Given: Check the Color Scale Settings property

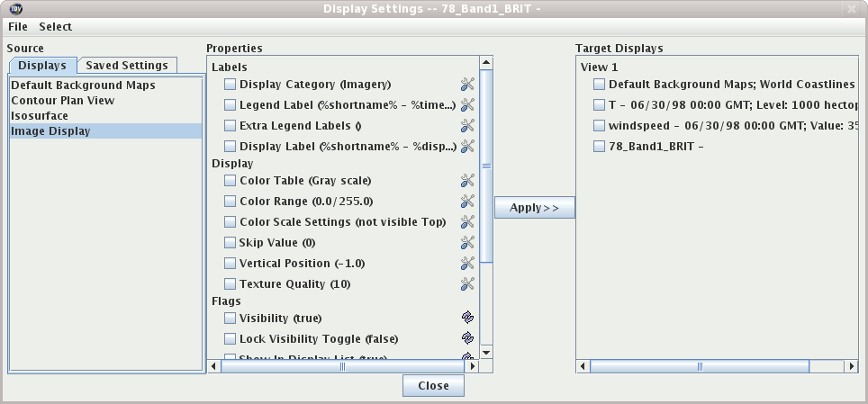Looking at the screenshot, I should (x=231, y=222).
